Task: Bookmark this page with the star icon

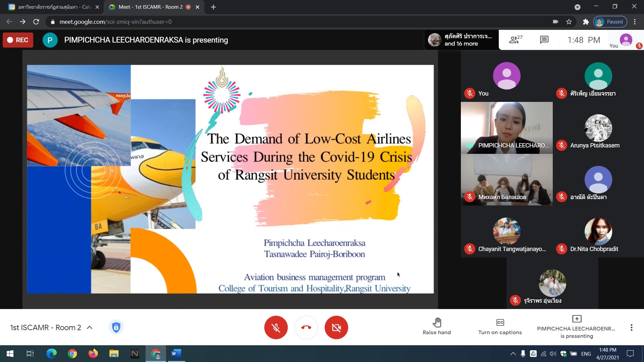Action: point(569,22)
